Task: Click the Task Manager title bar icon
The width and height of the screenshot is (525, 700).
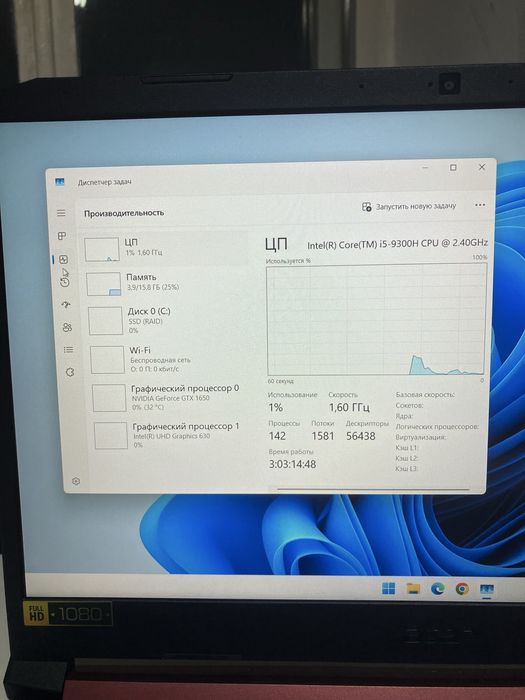Action: [59, 182]
